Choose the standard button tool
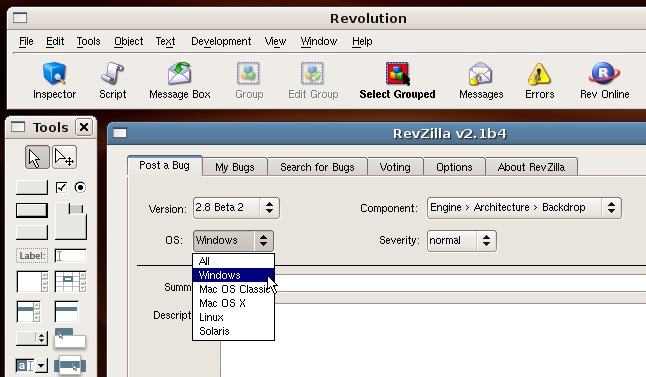646x377 pixels. tap(32, 187)
